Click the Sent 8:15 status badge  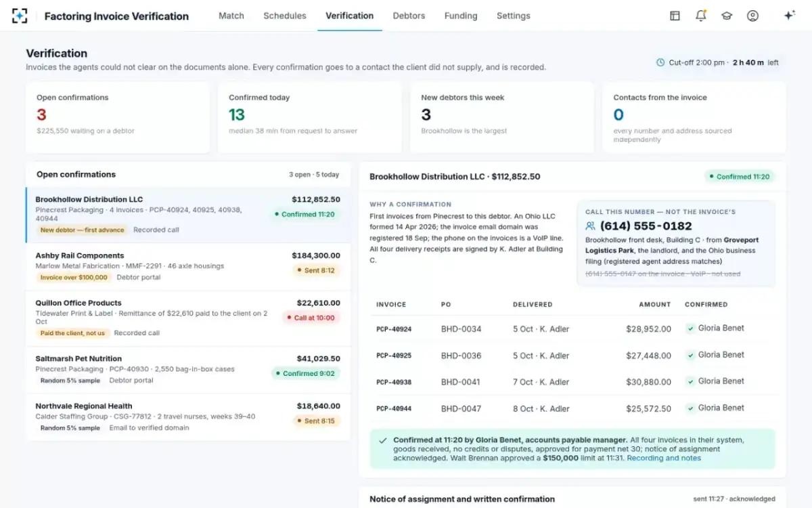pos(316,421)
